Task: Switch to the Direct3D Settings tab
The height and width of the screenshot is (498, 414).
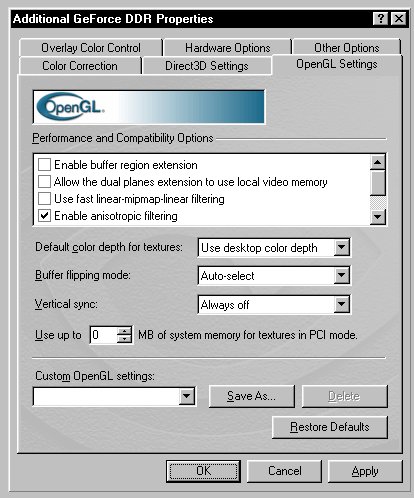Action: tap(207, 66)
